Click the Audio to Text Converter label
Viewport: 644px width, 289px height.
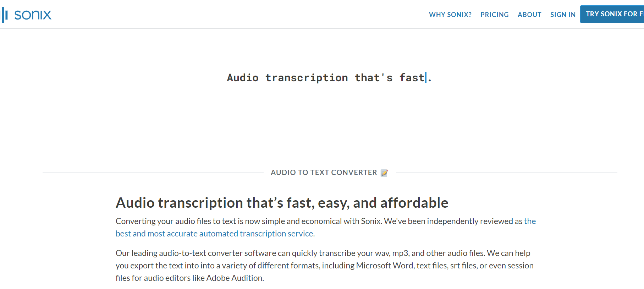[x=324, y=173]
